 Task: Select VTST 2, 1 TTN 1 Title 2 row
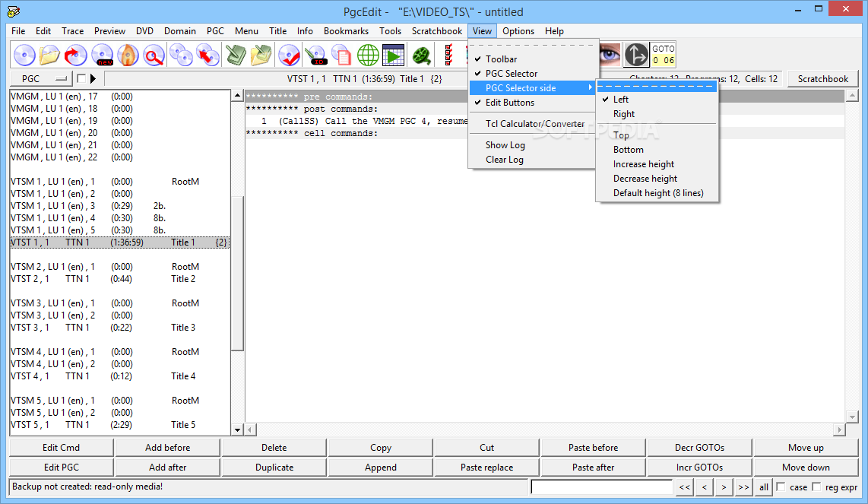coord(119,279)
